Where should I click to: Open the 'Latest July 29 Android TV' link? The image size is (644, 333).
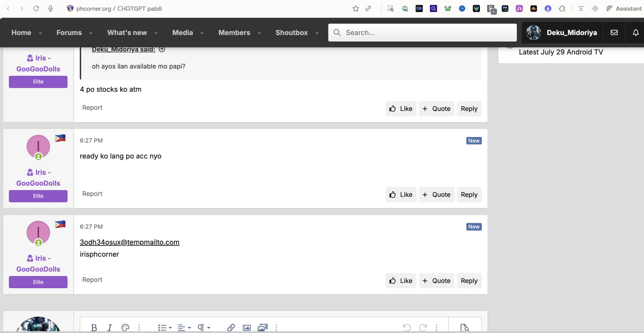[x=561, y=52]
